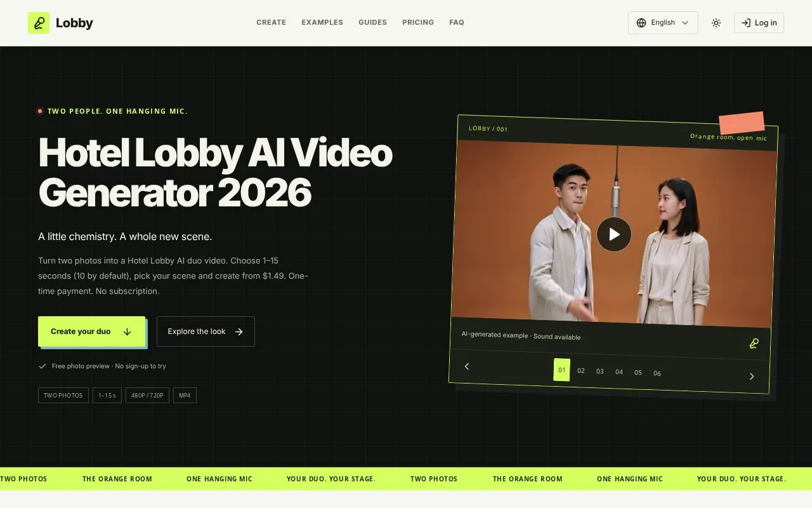812x508 pixels.
Task: Click the TWO PHOTOS tag
Action: tap(63, 396)
